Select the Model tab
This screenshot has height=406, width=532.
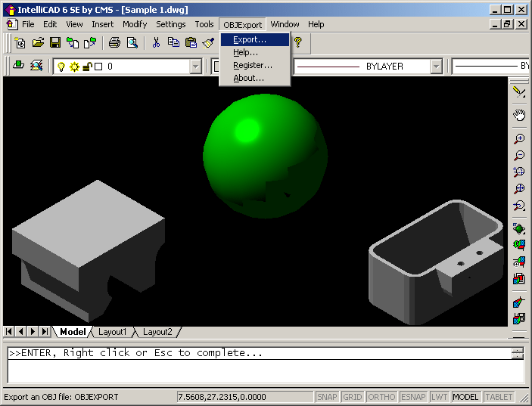[73, 332]
